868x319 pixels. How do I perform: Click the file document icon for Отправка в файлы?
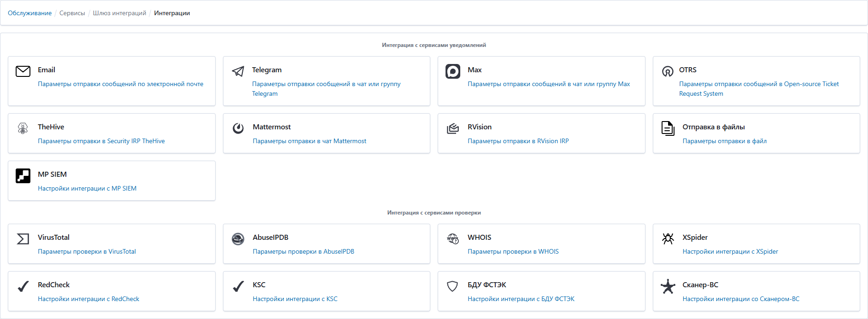(x=668, y=128)
